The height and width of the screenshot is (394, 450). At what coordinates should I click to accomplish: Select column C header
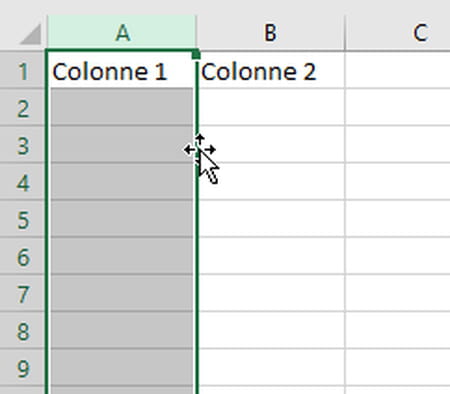(398, 32)
